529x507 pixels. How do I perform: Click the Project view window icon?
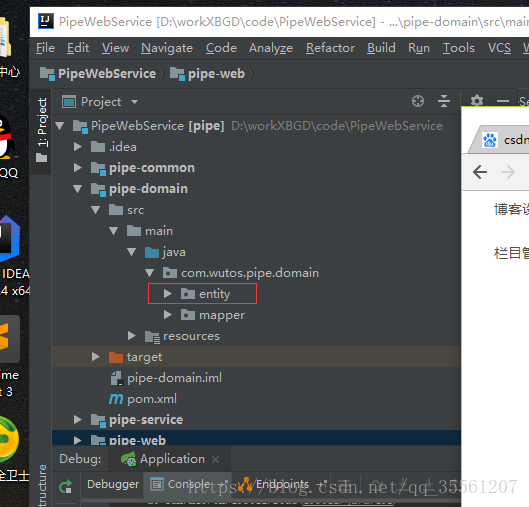click(x=69, y=102)
